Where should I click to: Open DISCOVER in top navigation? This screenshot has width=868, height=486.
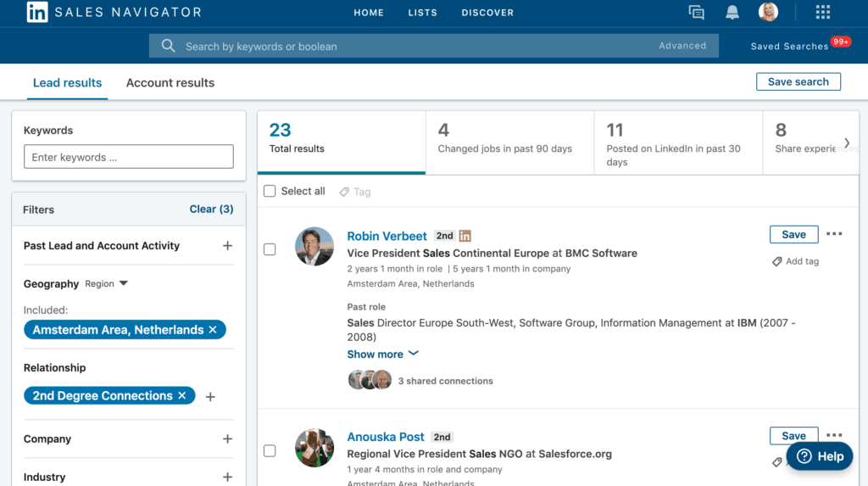pos(487,12)
